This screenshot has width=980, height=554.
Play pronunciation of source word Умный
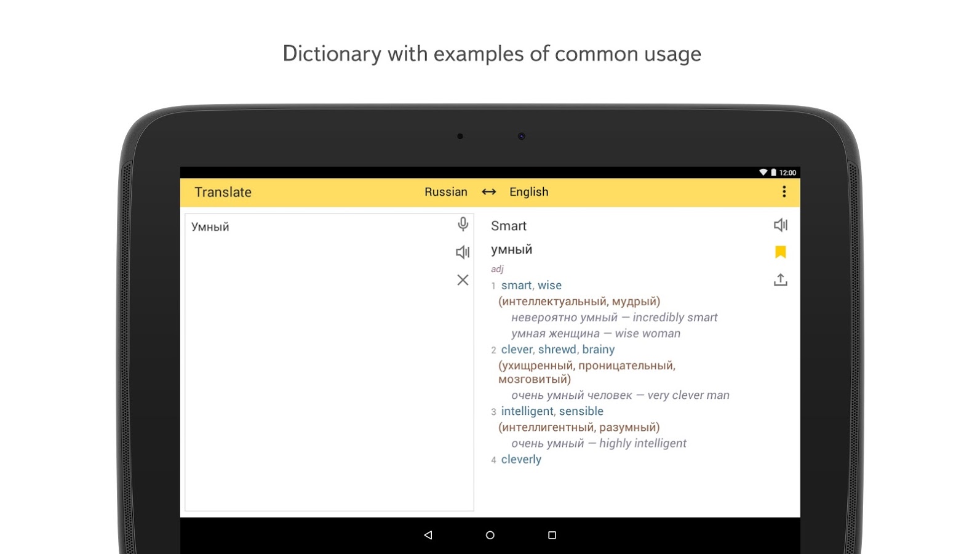pos(463,252)
